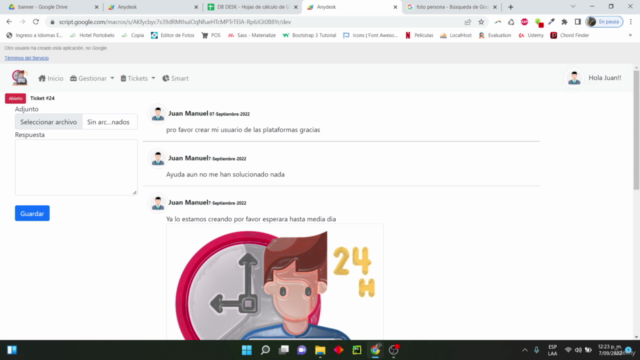The height and width of the screenshot is (360, 640).
Task: Click the volume icon in tray
Action: coord(578,350)
